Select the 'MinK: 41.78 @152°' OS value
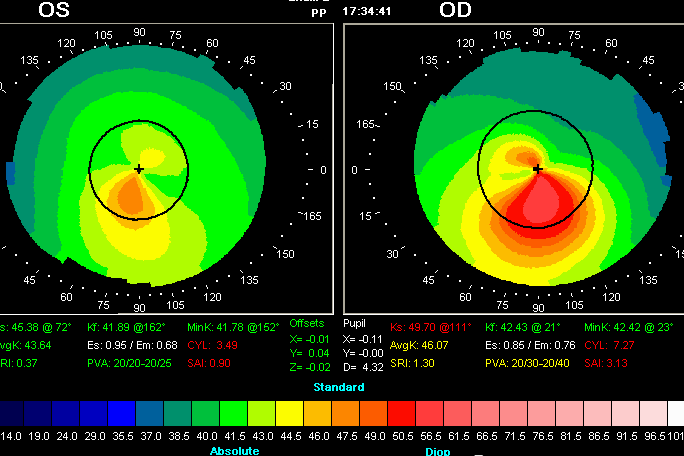Image resolution: width=684 pixels, height=456 pixels. (x=233, y=327)
